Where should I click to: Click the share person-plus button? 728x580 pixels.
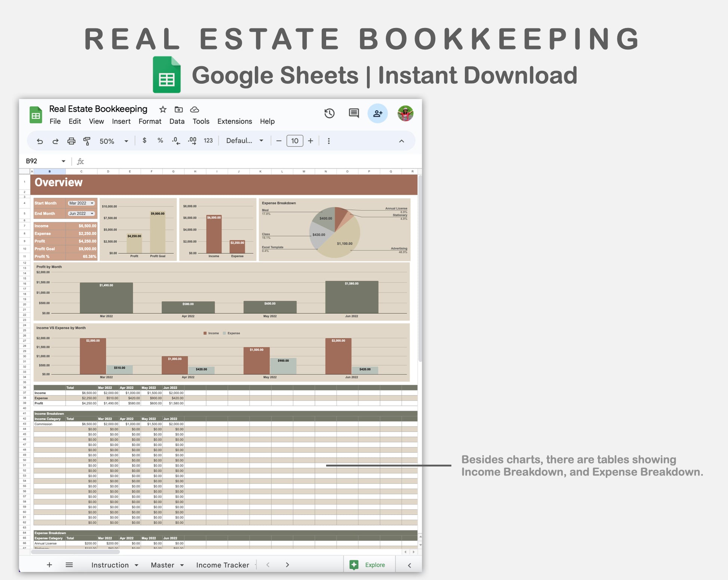[377, 113]
